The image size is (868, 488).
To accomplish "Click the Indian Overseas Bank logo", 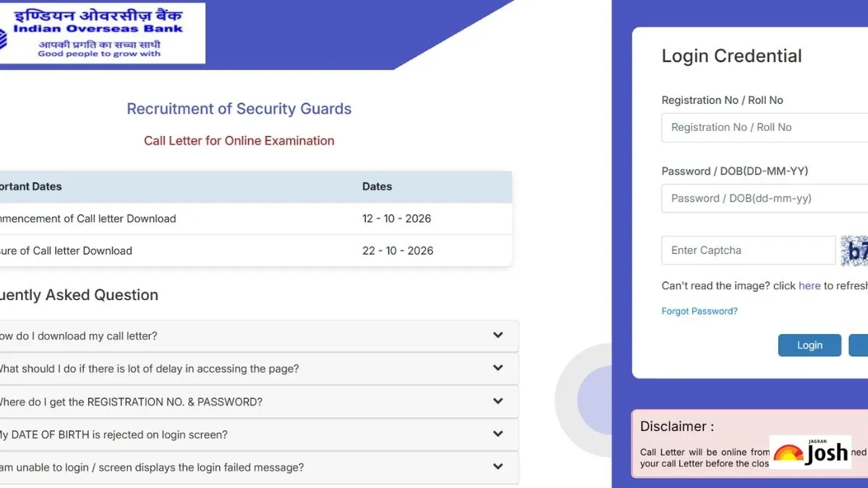I will pyautogui.click(x=102, y=33).
